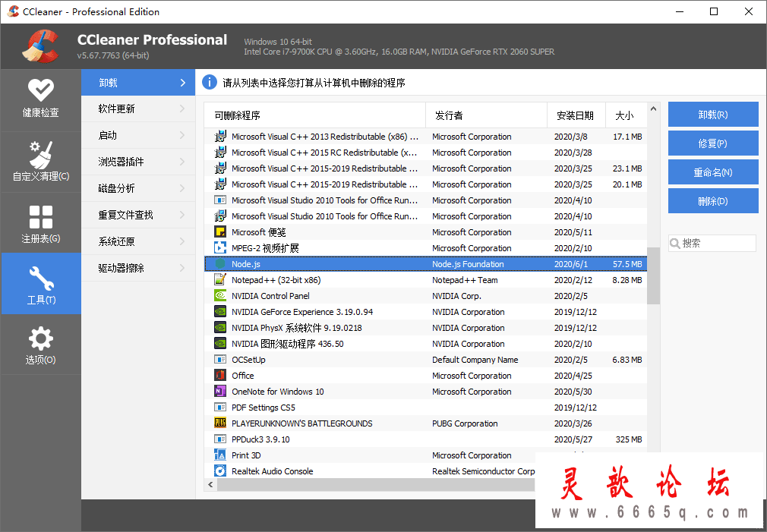Image resolution: width=767 pixels, height=532 pixels.
Task: Open the 选项 gear icon section
Action: 40,345
